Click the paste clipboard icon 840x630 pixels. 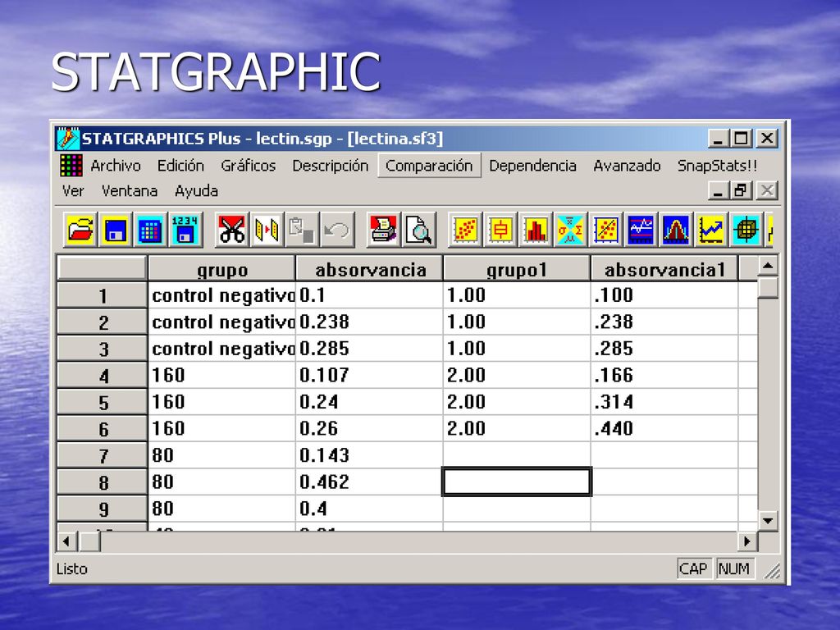point(301,230)
